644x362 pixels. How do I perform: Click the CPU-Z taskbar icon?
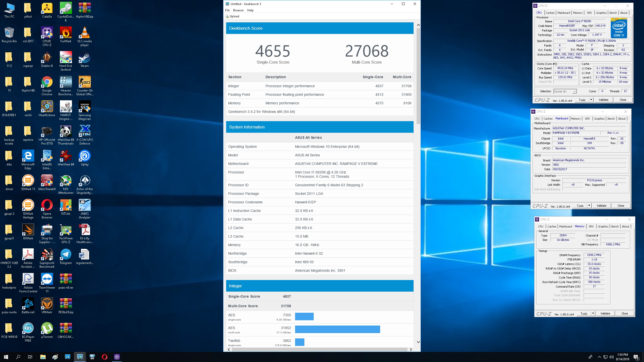pyautogui.click(x=117, y=357)
